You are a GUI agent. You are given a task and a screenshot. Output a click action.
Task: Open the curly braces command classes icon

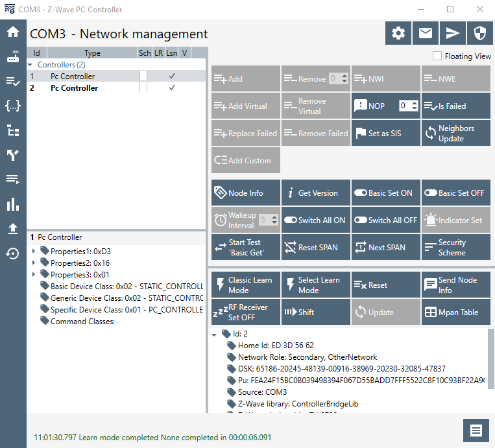[x=13, y=106]
